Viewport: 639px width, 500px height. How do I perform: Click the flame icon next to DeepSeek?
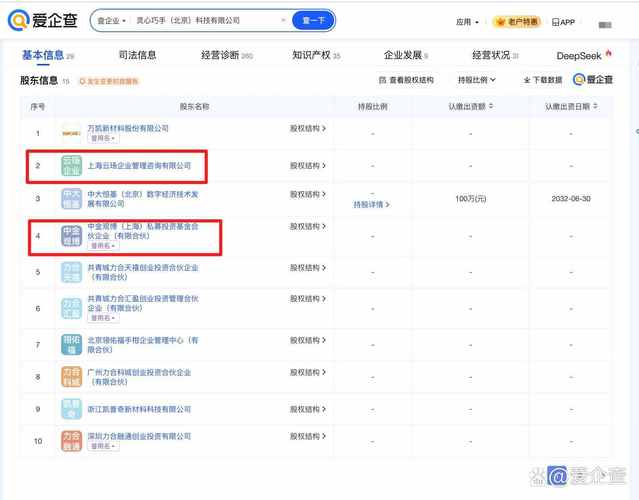click(608, 53)
